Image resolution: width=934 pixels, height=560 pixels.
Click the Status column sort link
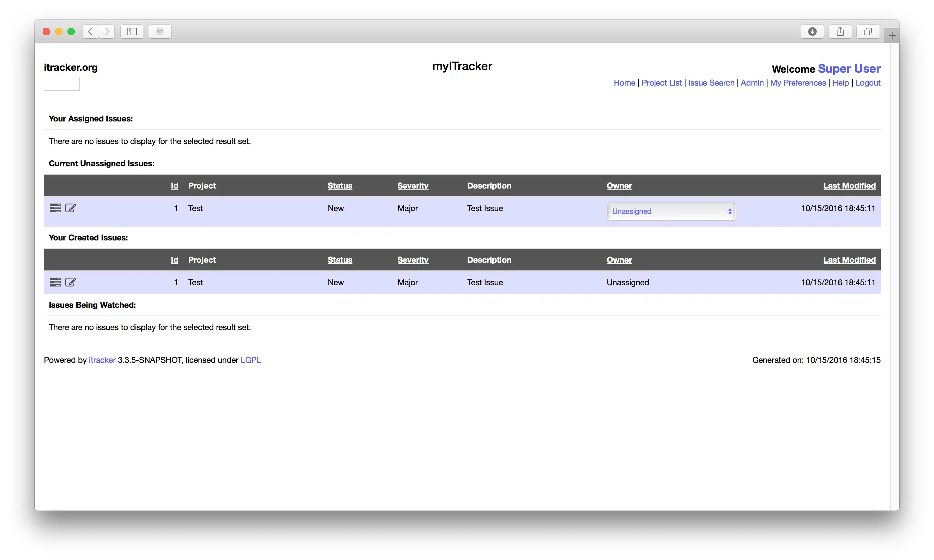pyautogui.click(x=340, y=185)
